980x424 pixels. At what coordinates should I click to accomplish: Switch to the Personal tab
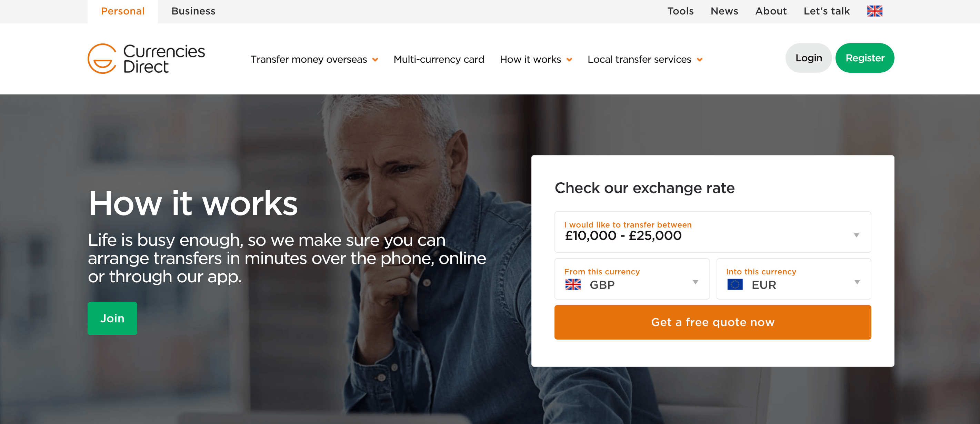pyautogui.click(x=122, y=11)
